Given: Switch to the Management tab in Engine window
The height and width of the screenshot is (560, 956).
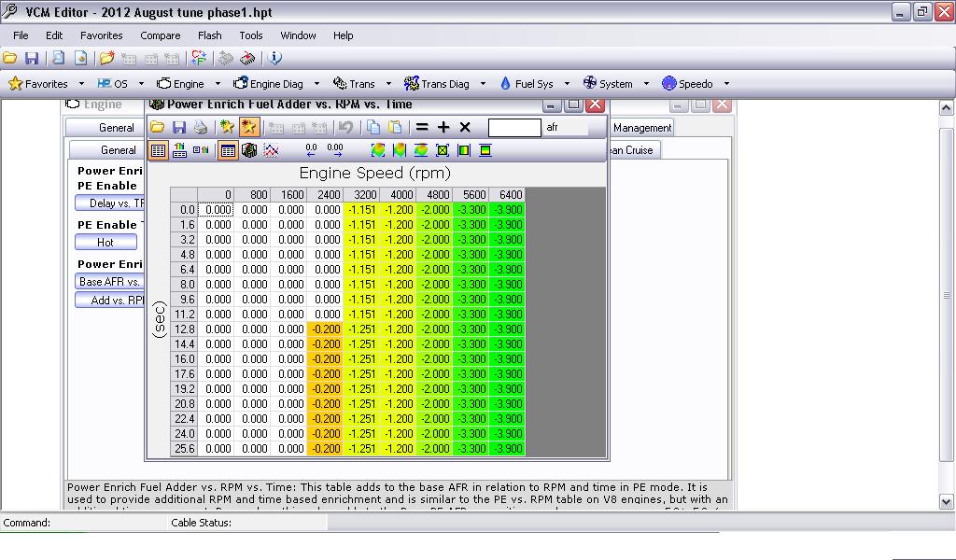Looking at the screenshot, I should pyautogui.click(x=642, y=127).
